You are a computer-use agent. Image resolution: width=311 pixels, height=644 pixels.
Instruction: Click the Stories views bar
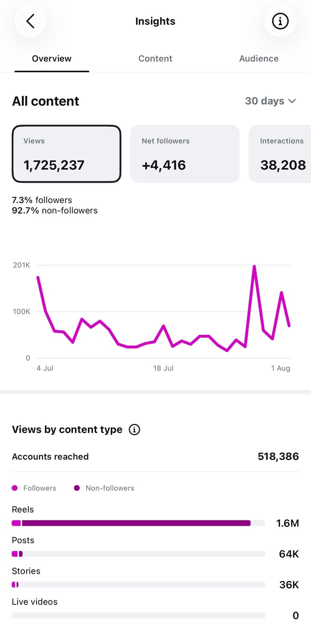pos(138,585)
